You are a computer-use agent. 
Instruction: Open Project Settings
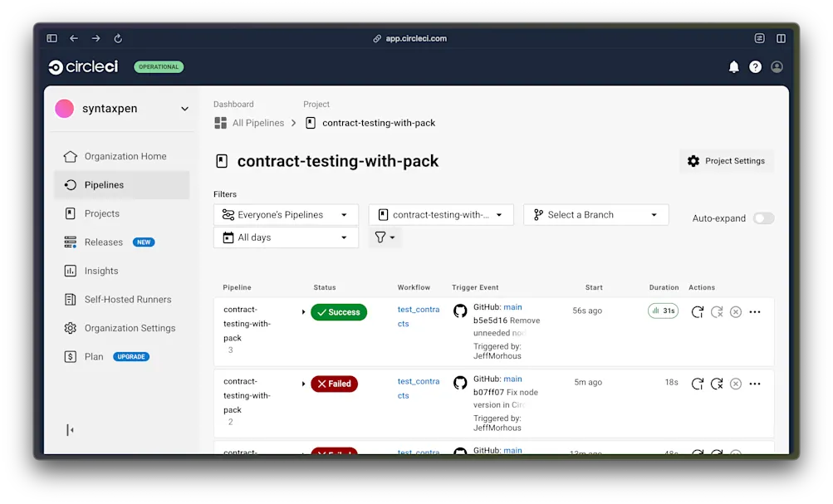pyautogui.click(x=727, y=161)
